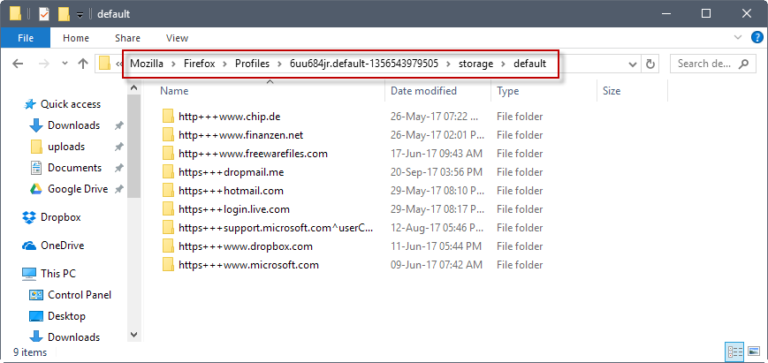Select the https+++support.microsoft.com folder
Screen dimensions: 768x363
pos(276,228)
